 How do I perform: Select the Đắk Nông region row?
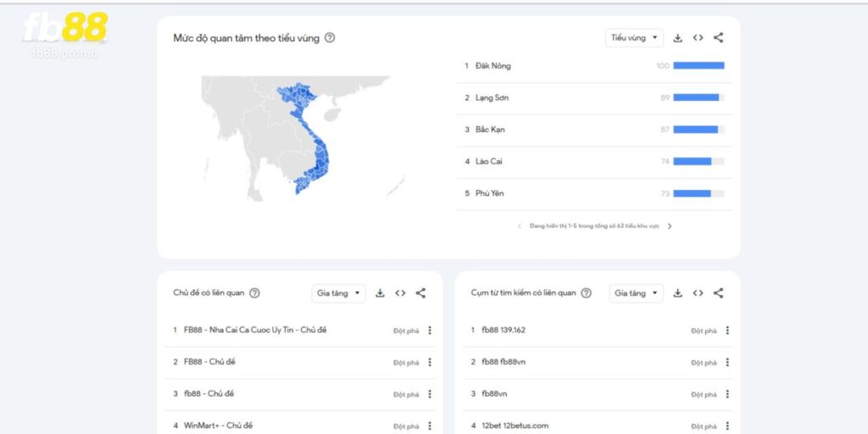point(594,66)
